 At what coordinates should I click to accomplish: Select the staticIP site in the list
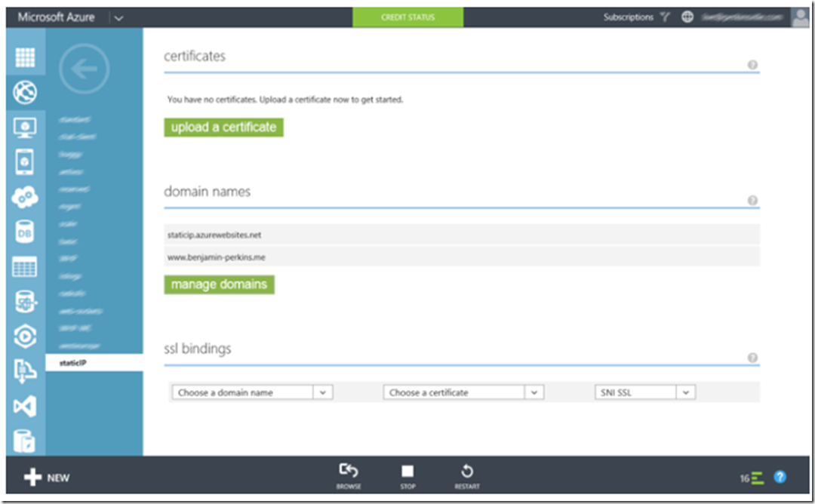94,363
